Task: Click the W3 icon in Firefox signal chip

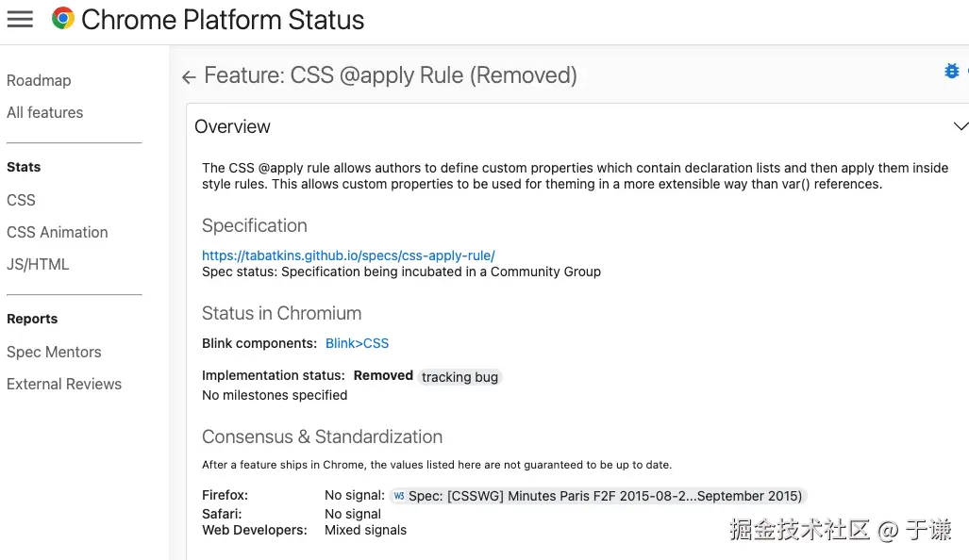Action: pyautogui.click(x=399, y=496)
